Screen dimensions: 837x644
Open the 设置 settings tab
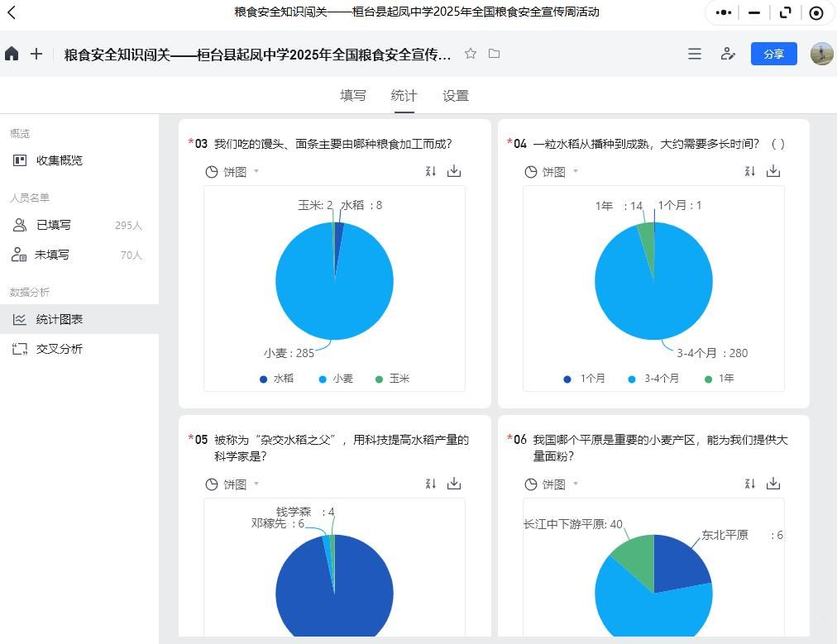pyautogui.click(x=456, y=95)
